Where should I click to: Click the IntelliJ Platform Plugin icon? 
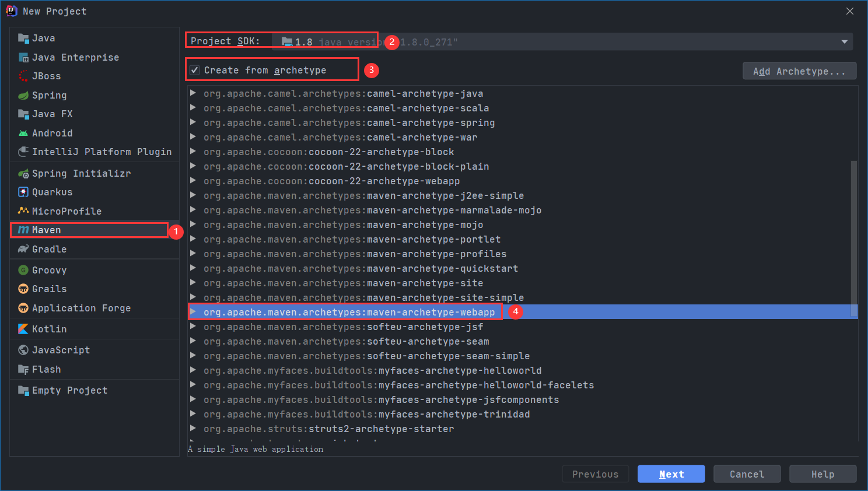[x=23, y=152]
